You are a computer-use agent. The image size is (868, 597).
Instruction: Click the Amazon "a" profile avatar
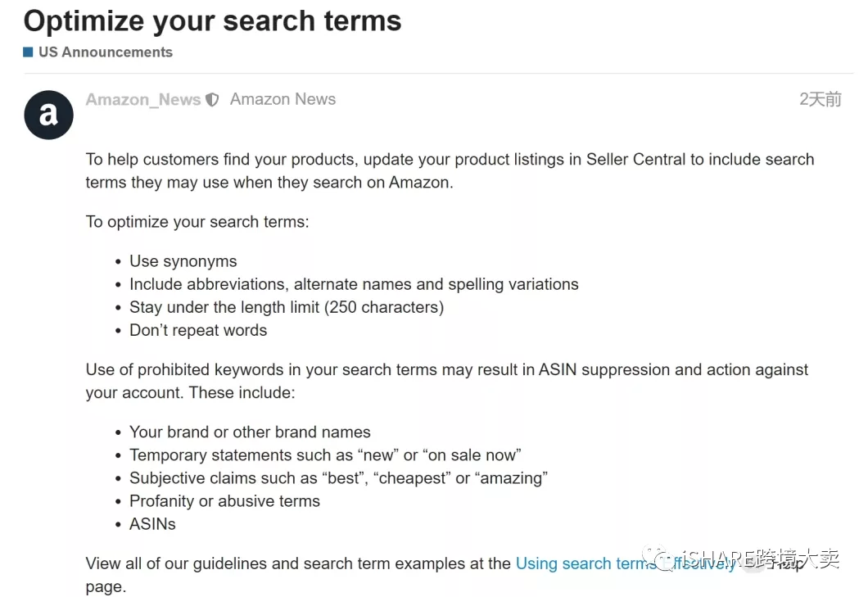click(x=48, y=115)
